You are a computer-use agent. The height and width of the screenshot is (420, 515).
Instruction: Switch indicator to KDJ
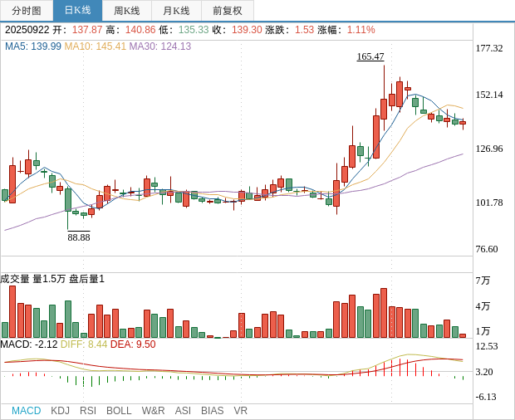pos(60,411)
